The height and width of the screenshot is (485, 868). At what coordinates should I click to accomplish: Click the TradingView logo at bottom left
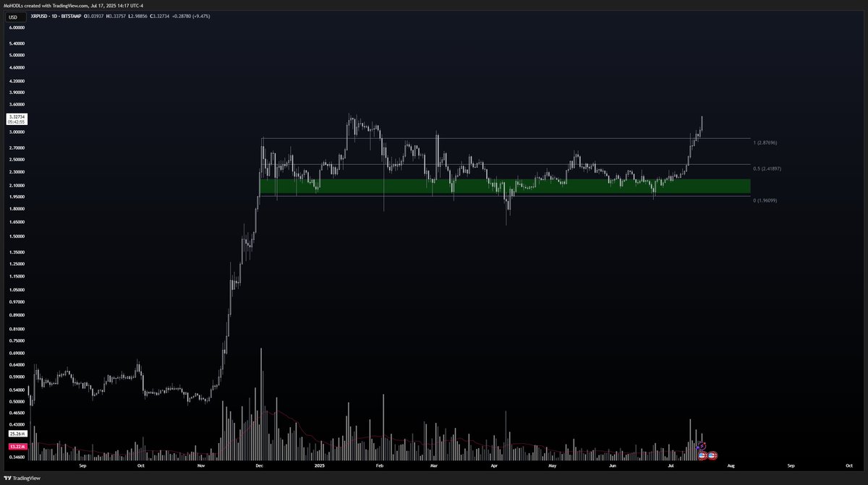coord(22,478)
